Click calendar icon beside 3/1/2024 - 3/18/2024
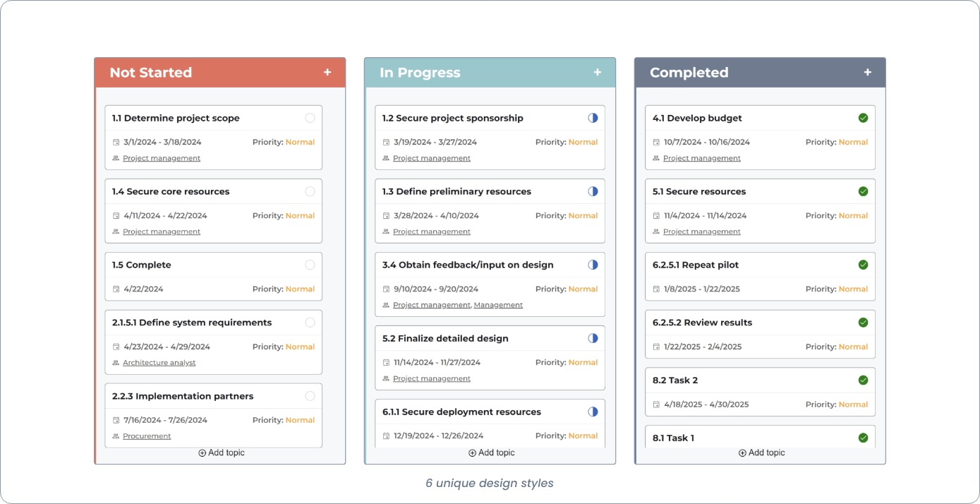 (x=116, y=142)
